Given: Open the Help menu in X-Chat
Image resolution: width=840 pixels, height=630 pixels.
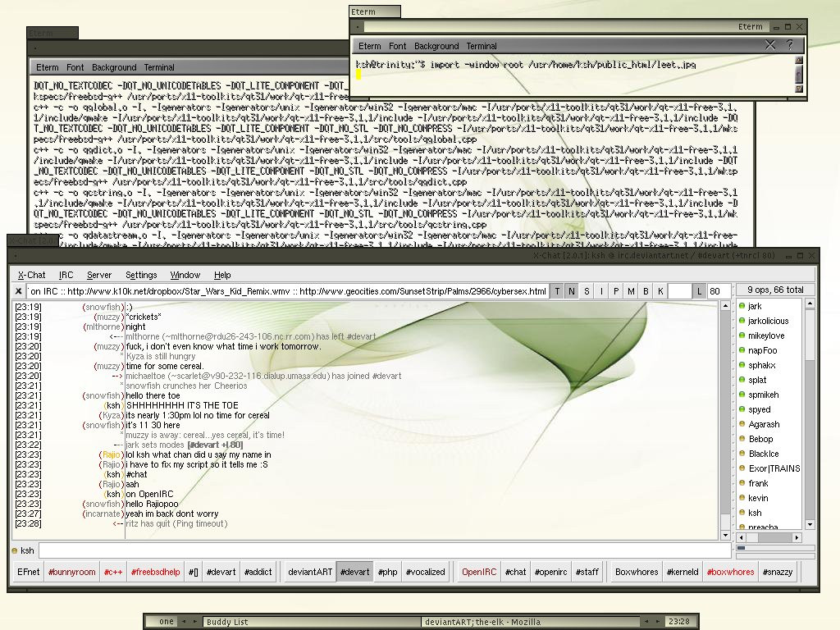Looking at the screenshot, I should coord(222,275).
